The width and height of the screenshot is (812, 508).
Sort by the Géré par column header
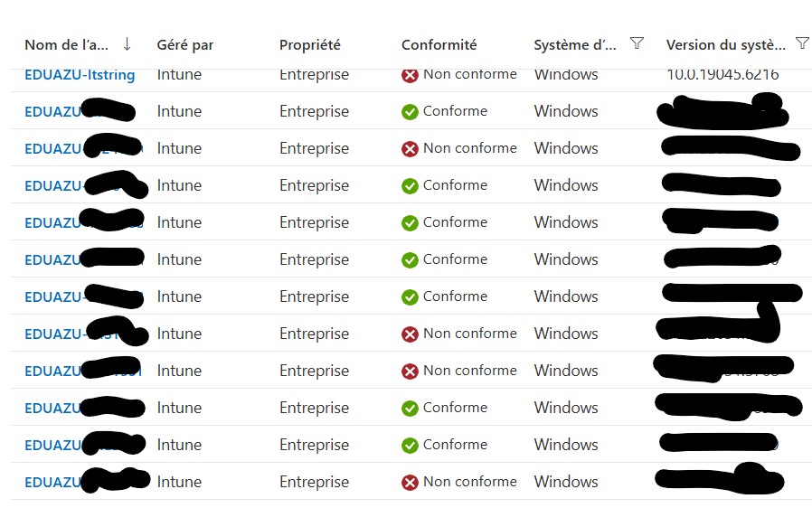tap(184, 45)
